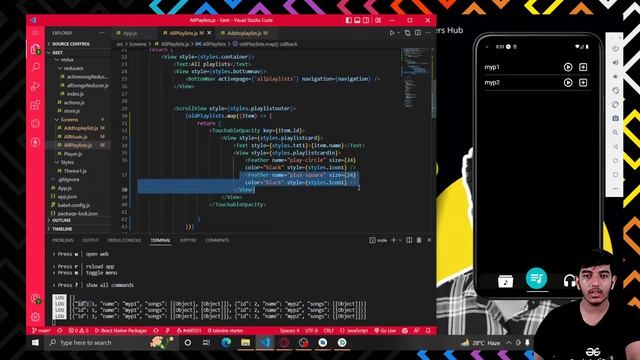The height and width of the screenshot is (360, 640).
Task: Click the split editor icon
Action: (418, 33)
